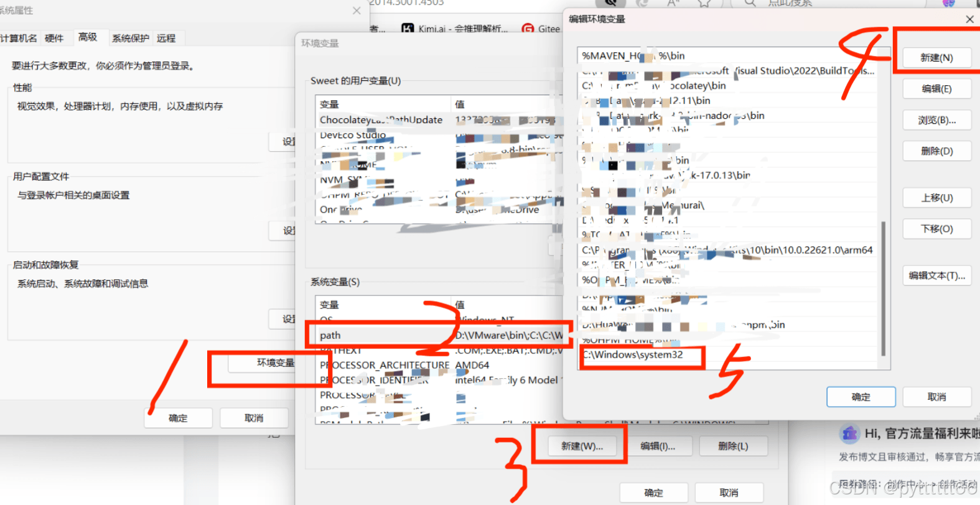The image size is (980, 505).
Task: Switch to the 系统保护 tab
Action: coord(131,39)
